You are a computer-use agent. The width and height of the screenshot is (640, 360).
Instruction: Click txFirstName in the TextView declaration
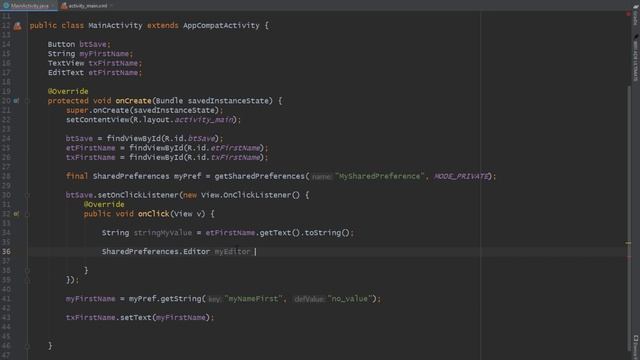[113, 63]
